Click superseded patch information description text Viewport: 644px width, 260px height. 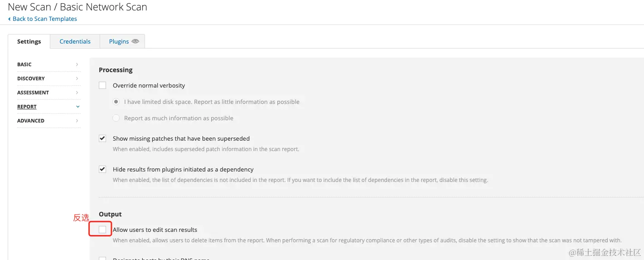point(206,149)
